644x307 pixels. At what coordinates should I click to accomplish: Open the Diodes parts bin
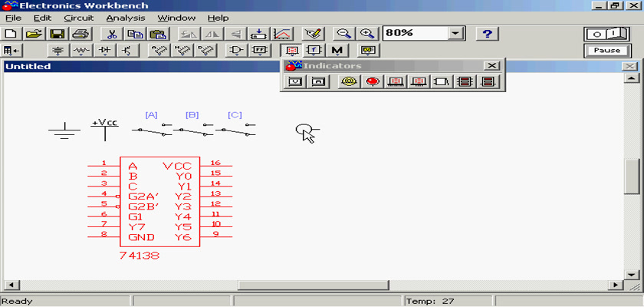[104, 50]
